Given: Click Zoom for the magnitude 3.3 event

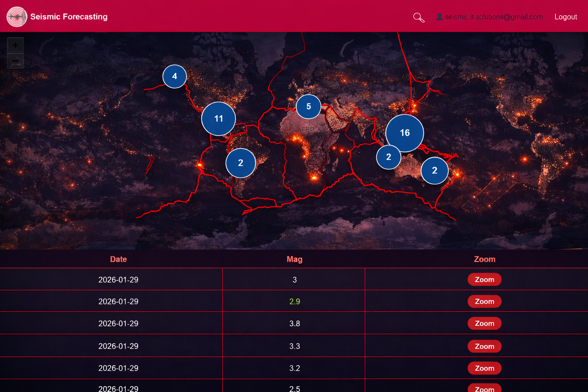Looking at the screenshot, I should click(484, 346).
